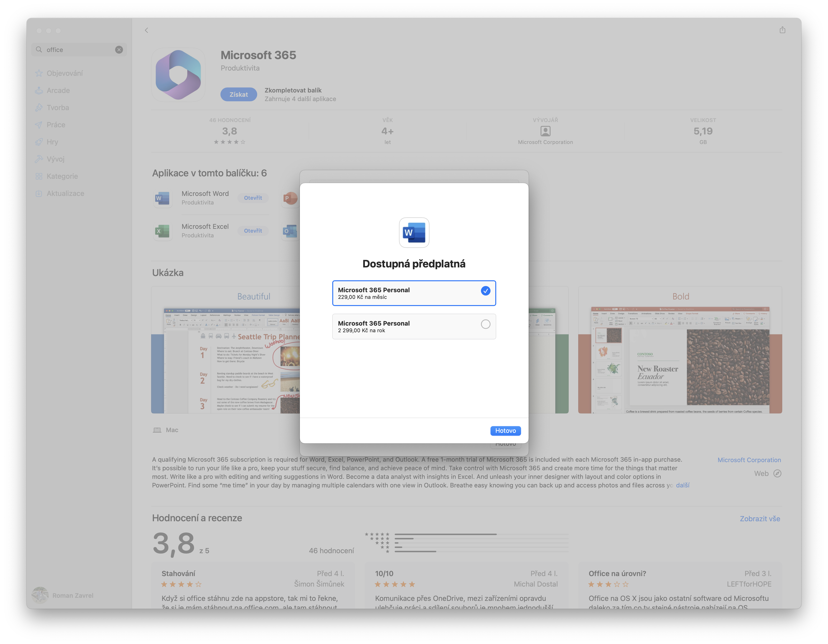Click the Získat button
Viewport: 828px width, 644px height.
[239, 94]
